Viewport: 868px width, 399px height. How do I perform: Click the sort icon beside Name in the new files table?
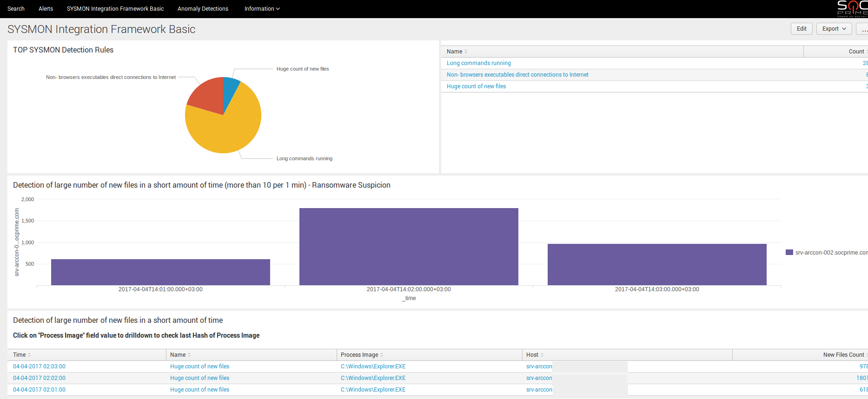click(x=189, y=355)
